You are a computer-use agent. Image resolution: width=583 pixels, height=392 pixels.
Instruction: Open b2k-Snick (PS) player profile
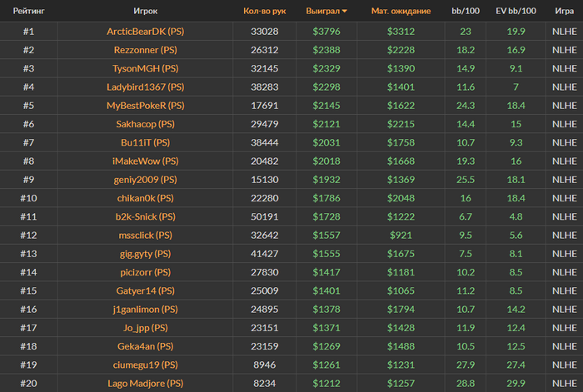click(x=146, y=217)
